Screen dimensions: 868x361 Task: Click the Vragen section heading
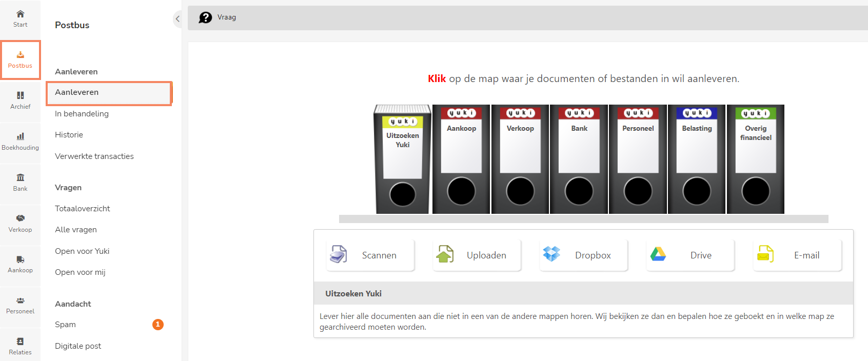[68, 188]
